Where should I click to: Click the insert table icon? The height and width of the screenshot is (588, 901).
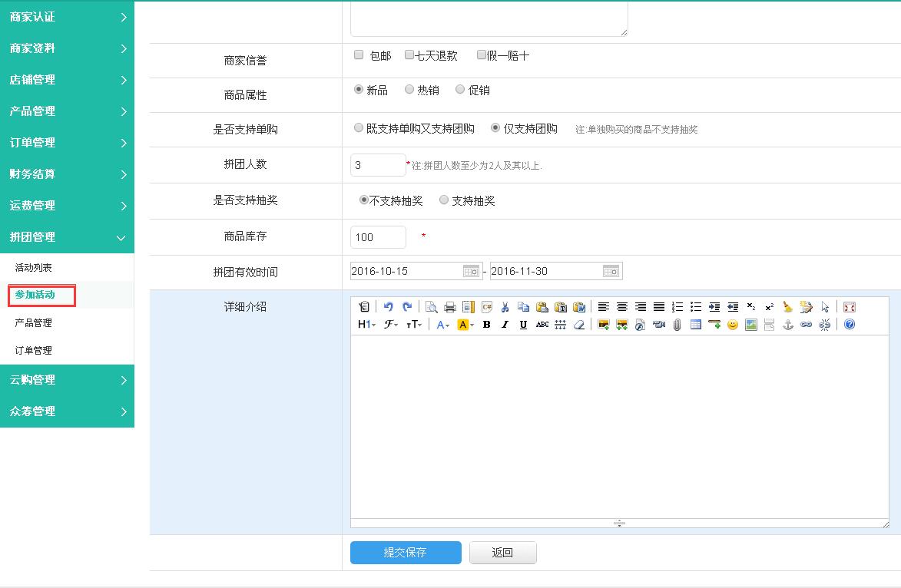(696, 325)
